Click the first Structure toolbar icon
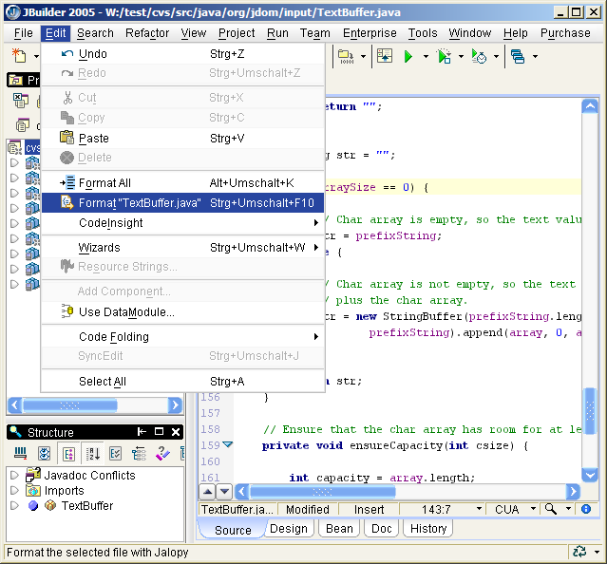The height and width of the screenshot is (564, 607). coord(20,453)
